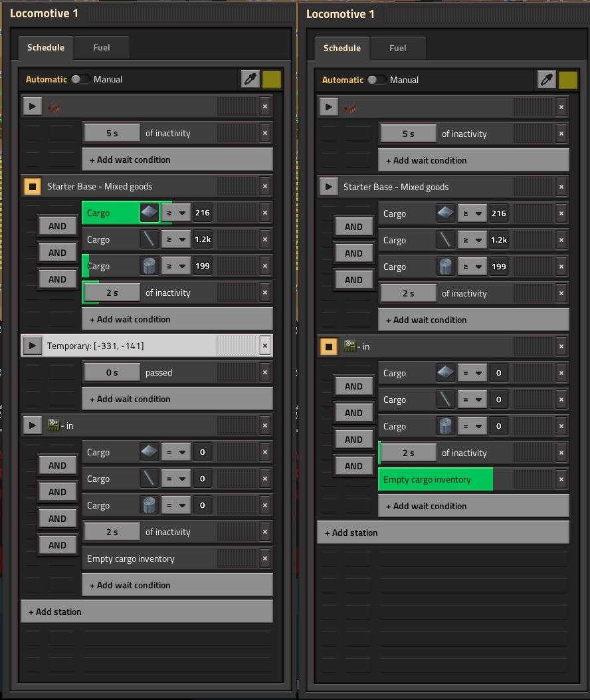590x700 pixels.
Task: Toggle the play button on the Temporary station
Action: click(x=32, y=345)
